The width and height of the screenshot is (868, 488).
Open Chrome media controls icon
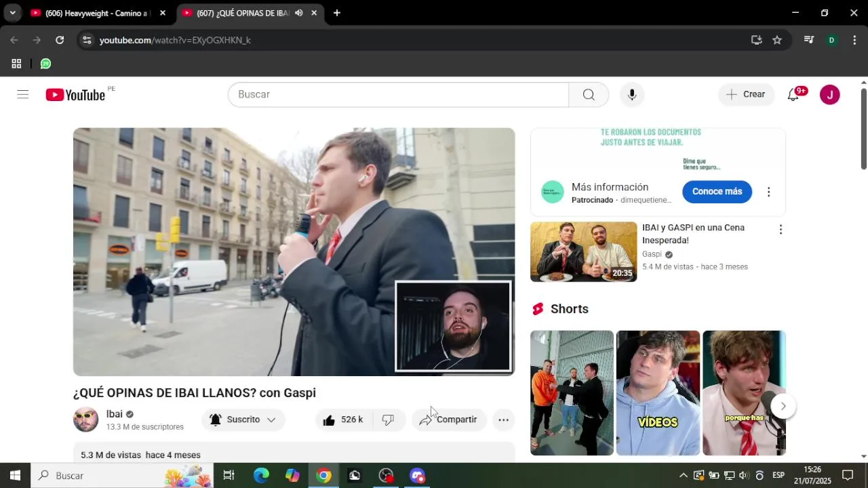tap(808, 40)
